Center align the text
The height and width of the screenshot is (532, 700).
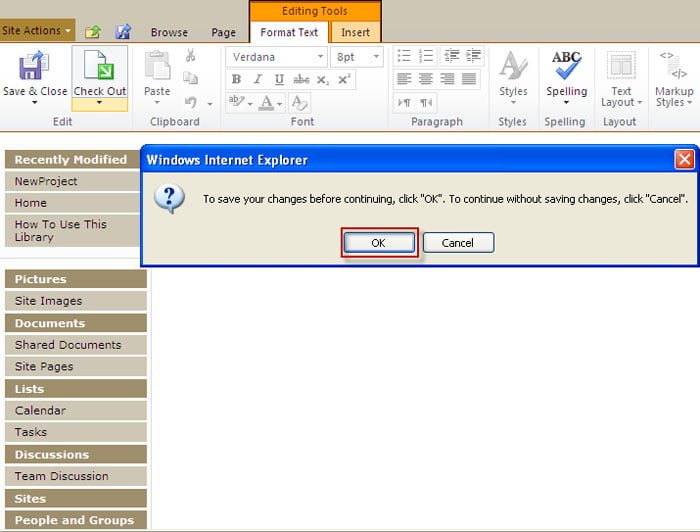click(x=425, y=79)
